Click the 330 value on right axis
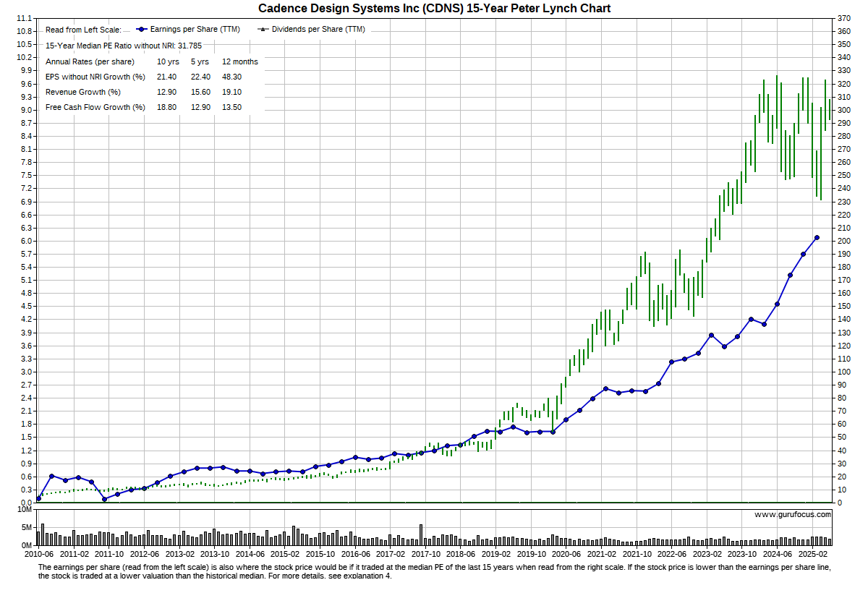 [843, 71]
